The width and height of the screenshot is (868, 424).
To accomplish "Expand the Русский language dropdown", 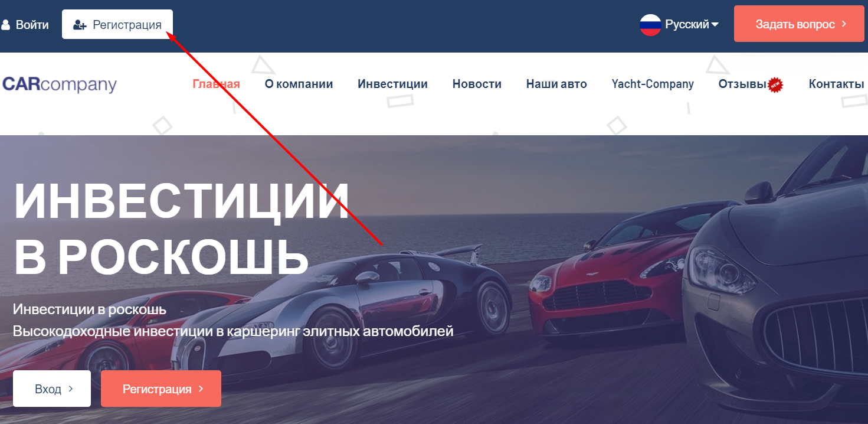I will (680, 25).
